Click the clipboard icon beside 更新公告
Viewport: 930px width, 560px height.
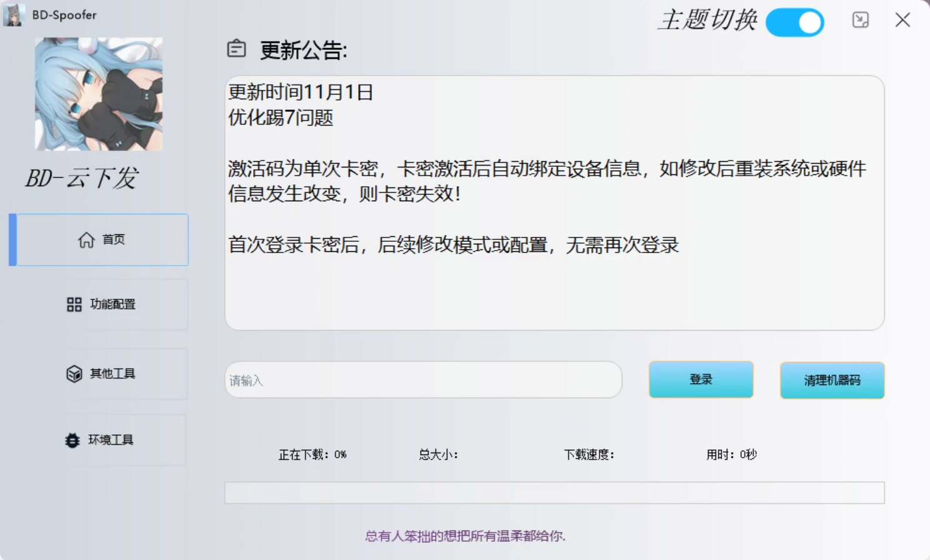(x=236, y=49)
